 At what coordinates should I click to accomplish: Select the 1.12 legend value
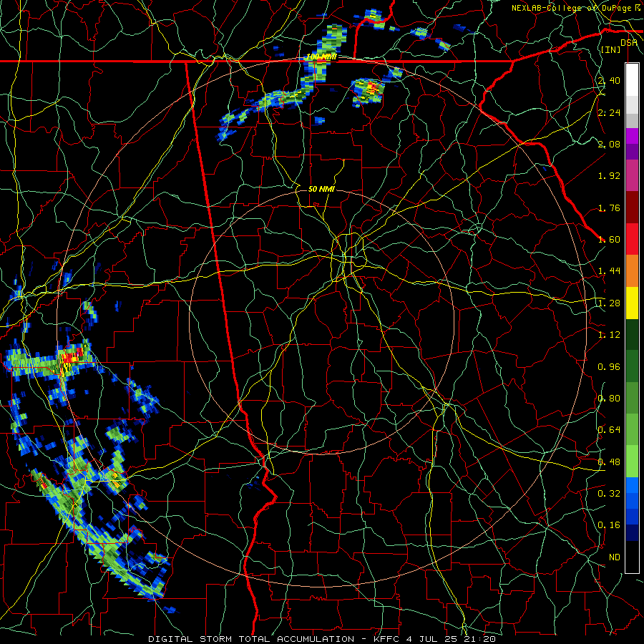tap(609, 335)
